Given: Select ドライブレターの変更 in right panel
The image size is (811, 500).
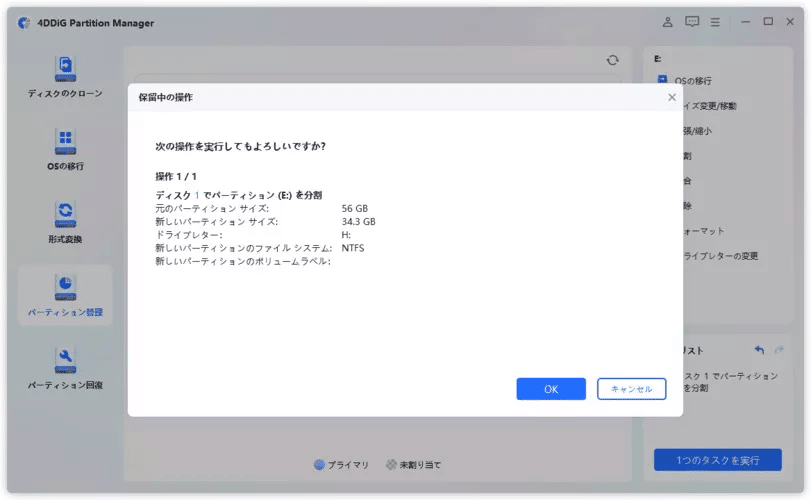Looking at the screenshot, I should (x=720, y=256).
